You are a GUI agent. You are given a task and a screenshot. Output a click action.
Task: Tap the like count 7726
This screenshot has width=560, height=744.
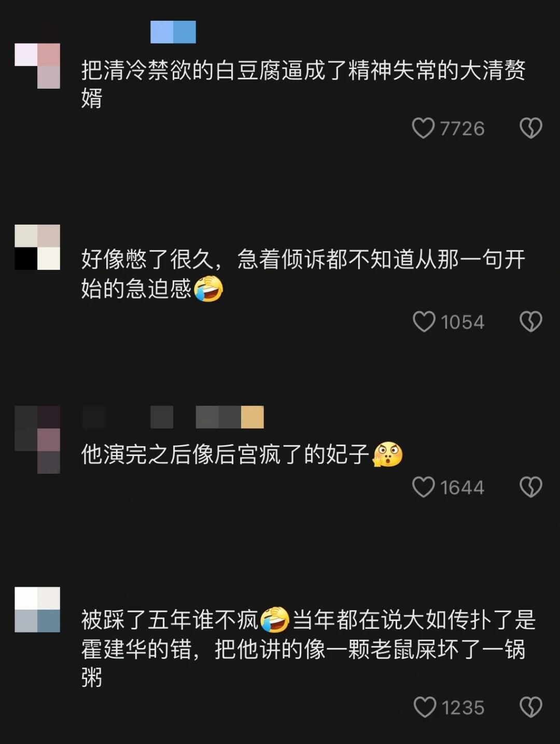coord(462,129)
